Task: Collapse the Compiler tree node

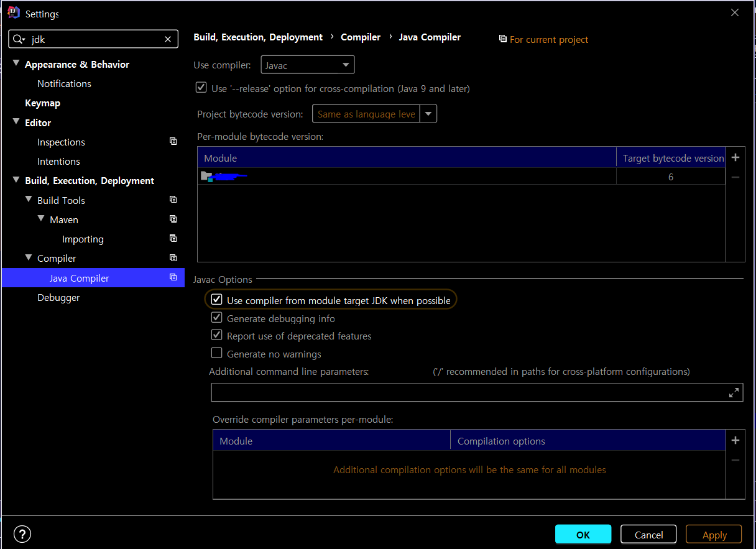Action: pyautogui.click(x=29, y=257)
